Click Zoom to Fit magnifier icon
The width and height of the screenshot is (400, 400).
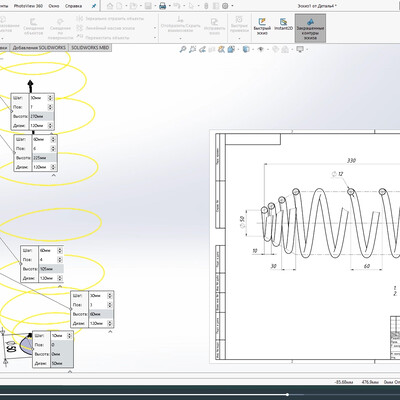point(182,50)
